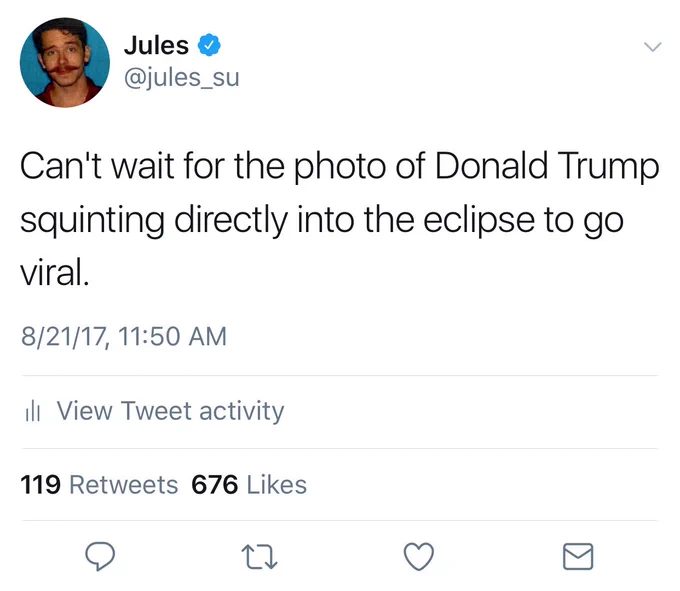Click the 119 retweet count number
680x591 pixels.
coord(40,485)
